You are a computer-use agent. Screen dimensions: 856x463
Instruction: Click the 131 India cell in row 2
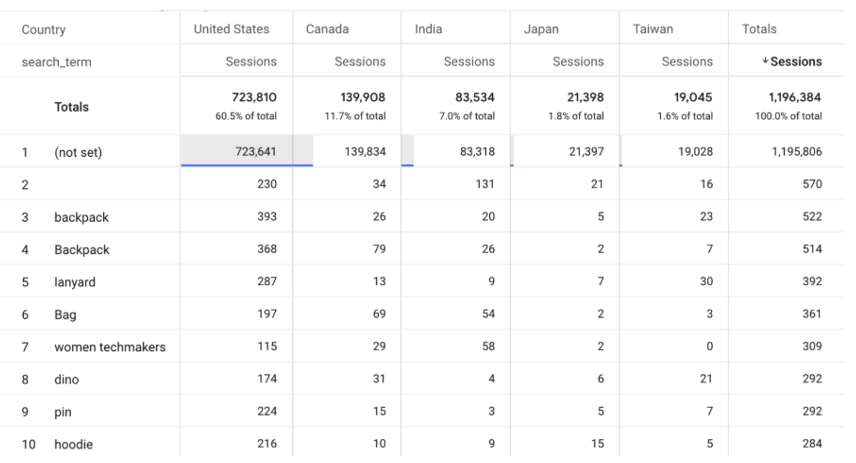click(x=485, y=184)
